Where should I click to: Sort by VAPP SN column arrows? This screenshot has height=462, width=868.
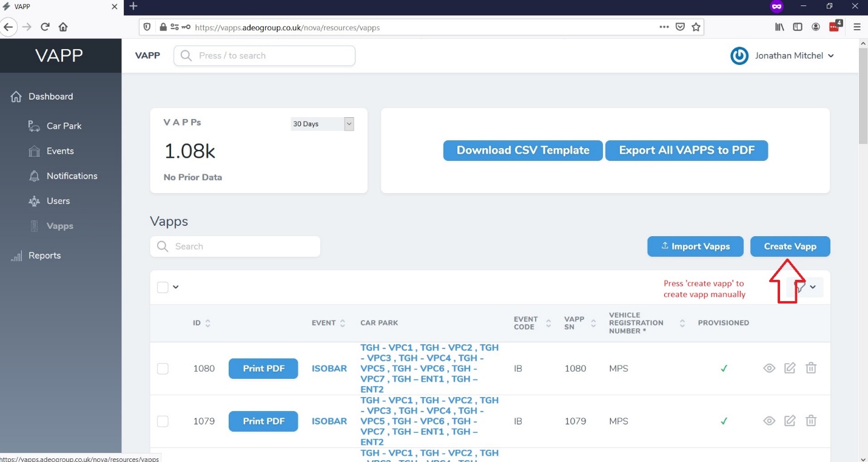point(594,323)
